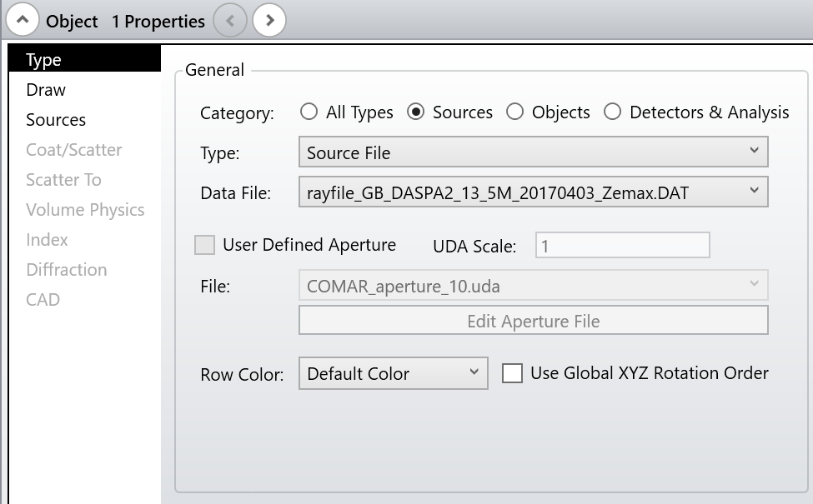Collapse the Object Properties panel with up chevron
813x504 pixels.
point(23,20)
